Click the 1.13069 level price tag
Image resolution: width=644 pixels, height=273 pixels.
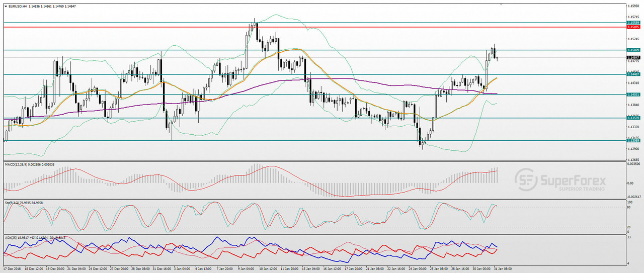tap(633, 141)
